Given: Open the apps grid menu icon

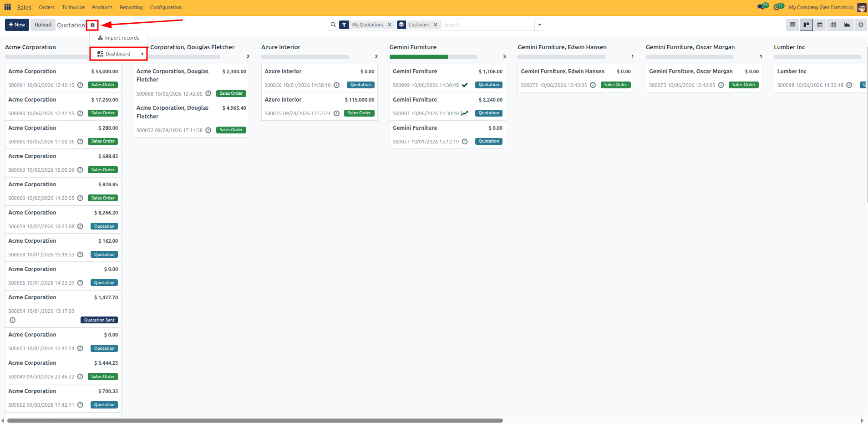Looking at the screenshot, I should 7,7.
